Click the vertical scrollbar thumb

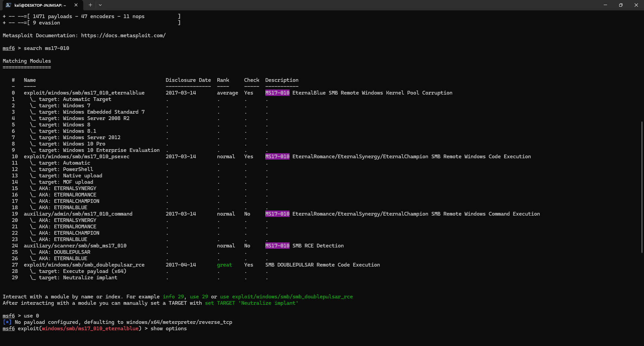pos(642,187)
